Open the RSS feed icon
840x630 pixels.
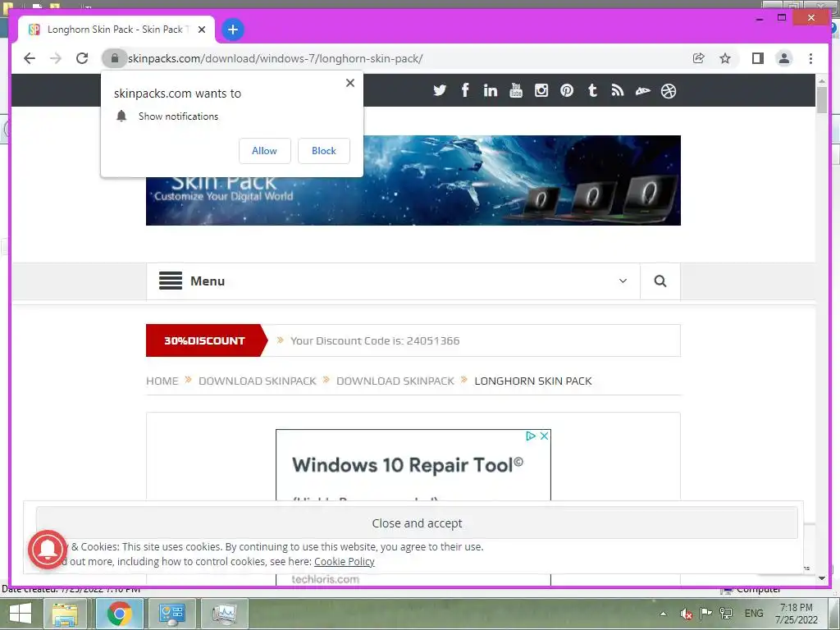tap(618, 90)
